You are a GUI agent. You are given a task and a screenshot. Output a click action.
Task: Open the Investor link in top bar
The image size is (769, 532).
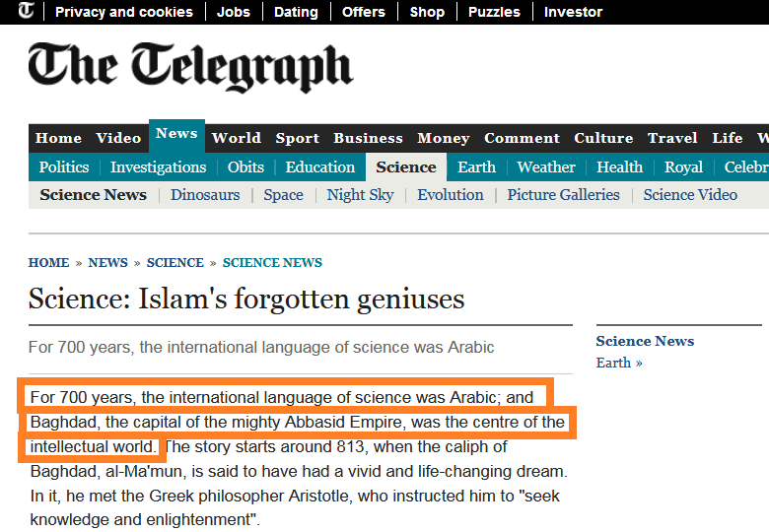click(x=573, y=12)
